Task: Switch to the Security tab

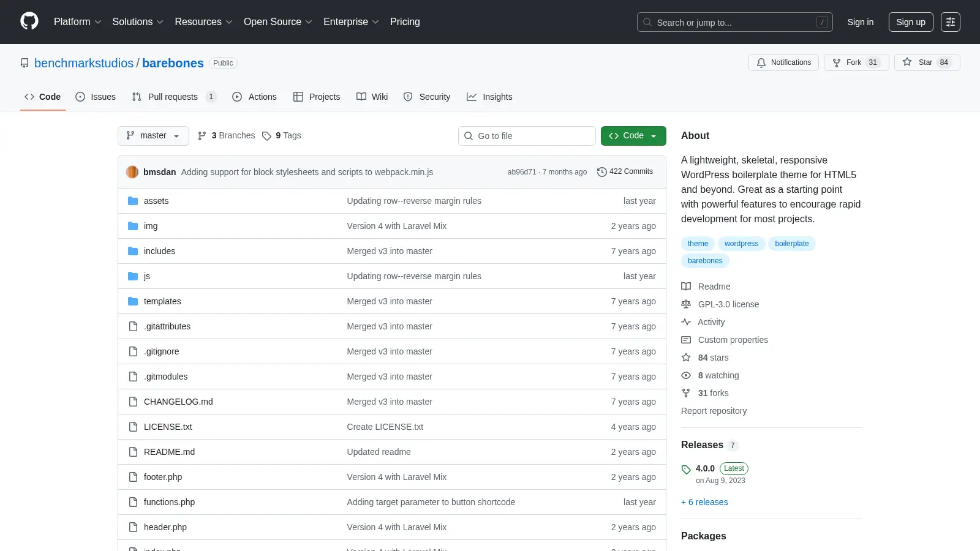Action: click(x=427, y=97)
